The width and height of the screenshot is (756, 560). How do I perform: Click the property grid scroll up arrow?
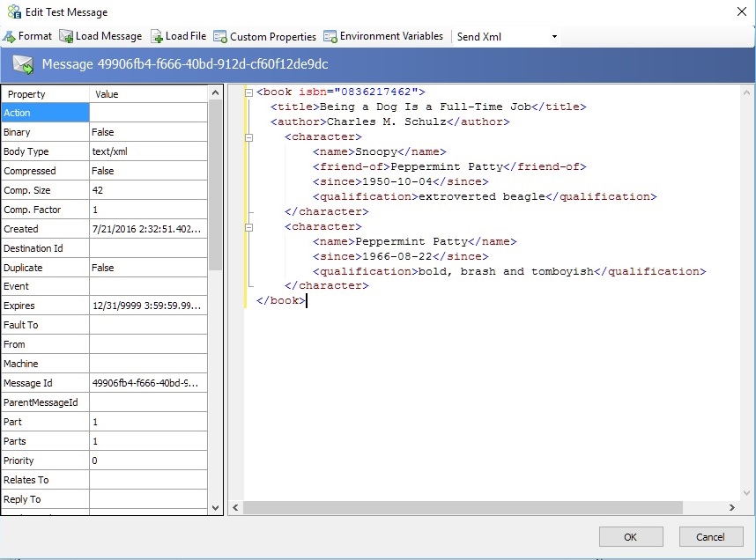click(x=215, y=92)
